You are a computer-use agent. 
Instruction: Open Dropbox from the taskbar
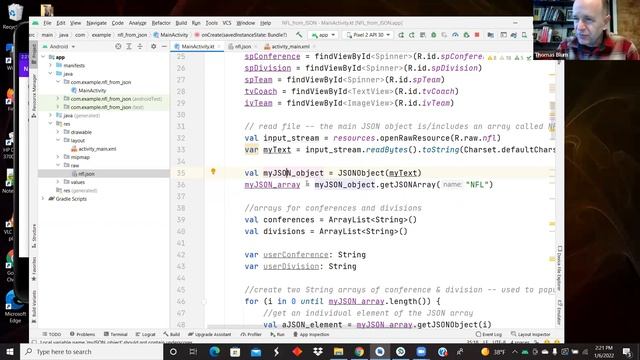pos(318,351)
